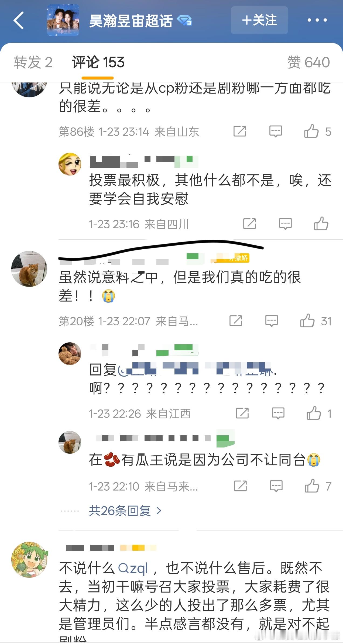Screen dimensions: 343x644
Task: Repost the 四川 reply about 投票最积极
Action: (x=249, y=224)
